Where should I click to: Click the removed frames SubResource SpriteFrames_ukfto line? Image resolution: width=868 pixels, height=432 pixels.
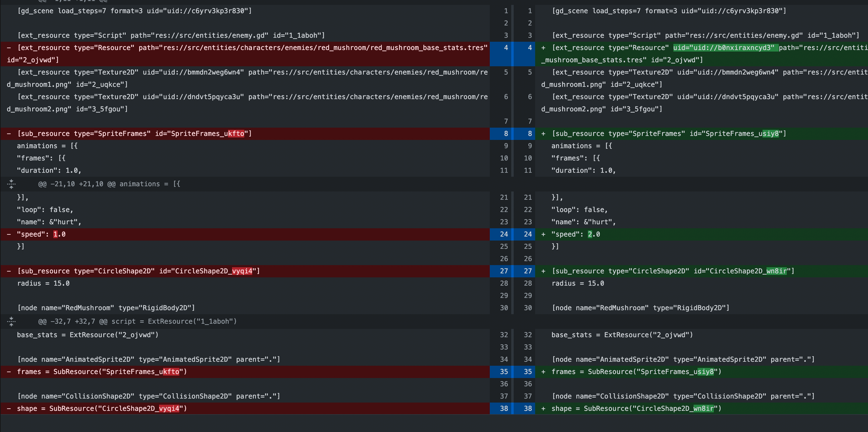(x=101, y=372)
